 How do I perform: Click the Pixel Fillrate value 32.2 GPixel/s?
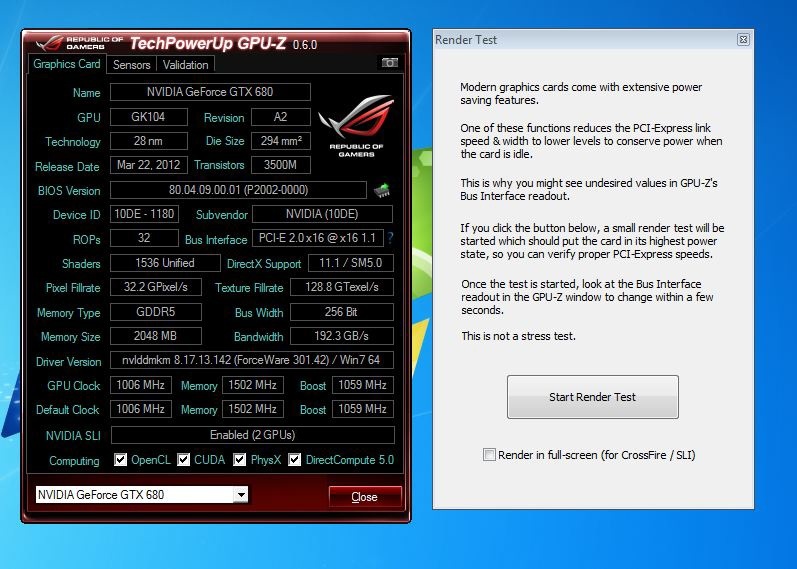156,287
